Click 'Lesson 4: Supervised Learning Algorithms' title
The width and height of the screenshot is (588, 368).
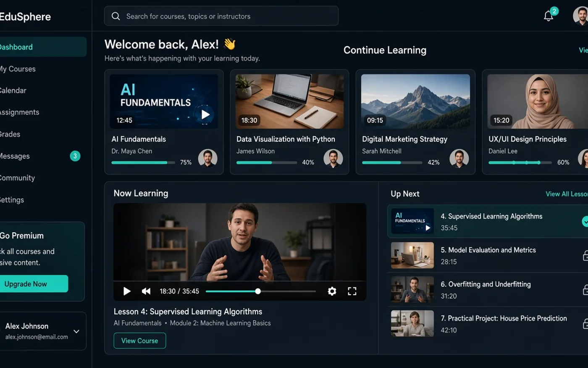[x=188, y=312]
